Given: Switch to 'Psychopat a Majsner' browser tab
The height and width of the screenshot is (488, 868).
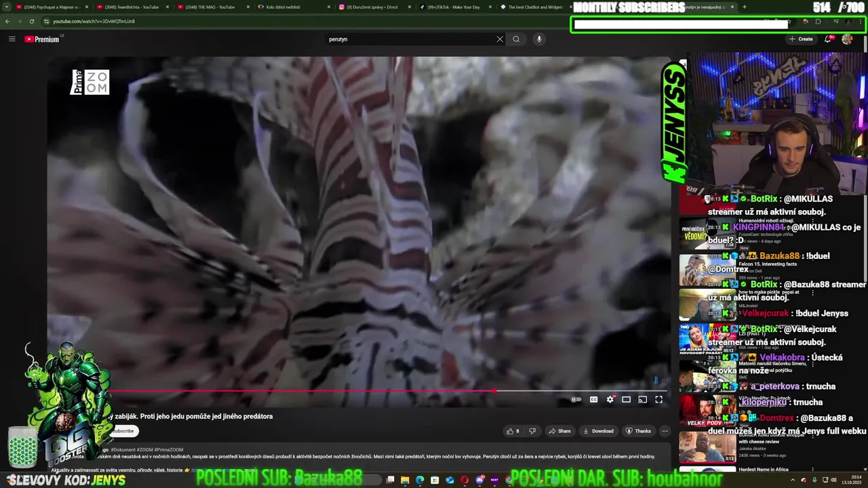Looking at the screenshot, I should click(x=52, y=7).
